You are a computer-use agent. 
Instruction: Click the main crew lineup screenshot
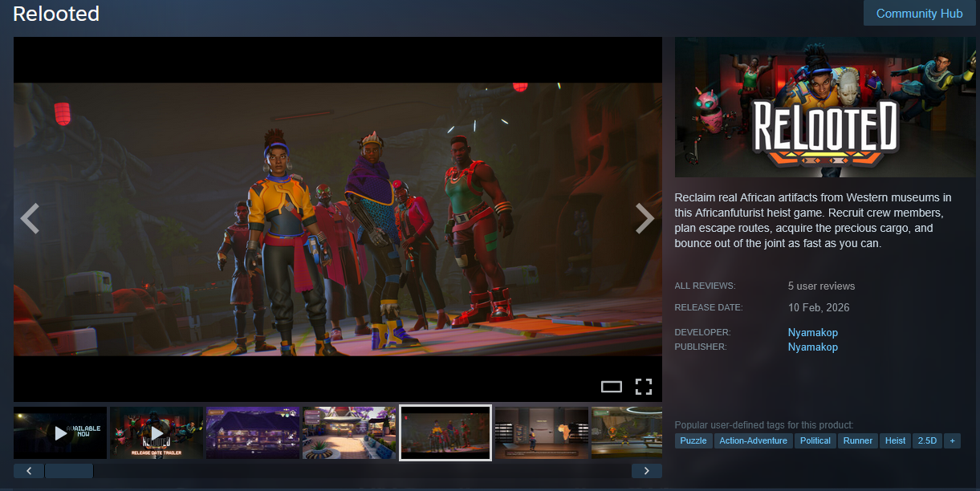point(338,219)
